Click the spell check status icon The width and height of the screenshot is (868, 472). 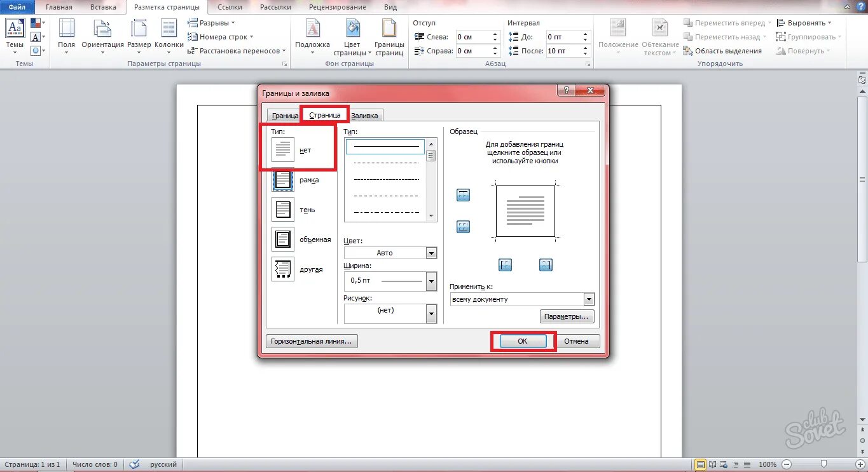134,464
